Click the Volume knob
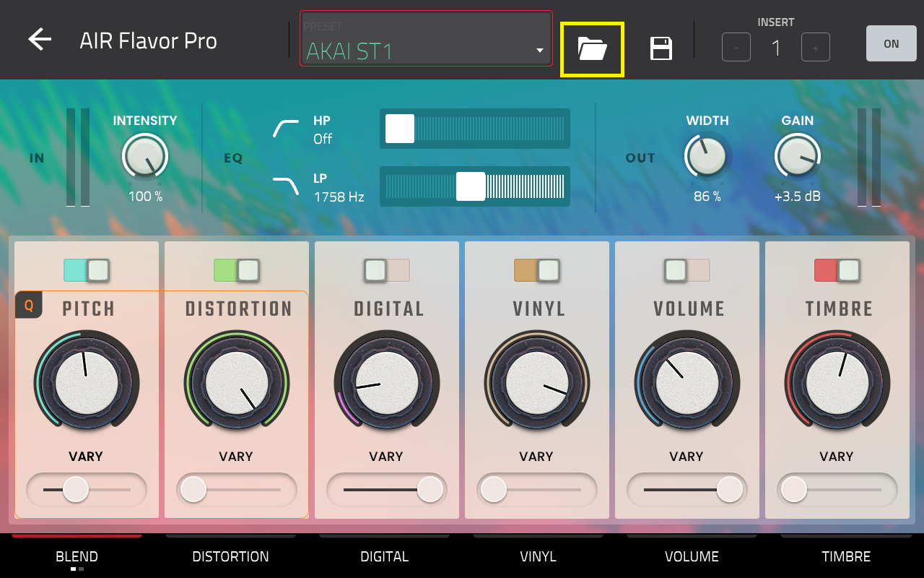Screen dimensions: 924x578 coord(687,383)
